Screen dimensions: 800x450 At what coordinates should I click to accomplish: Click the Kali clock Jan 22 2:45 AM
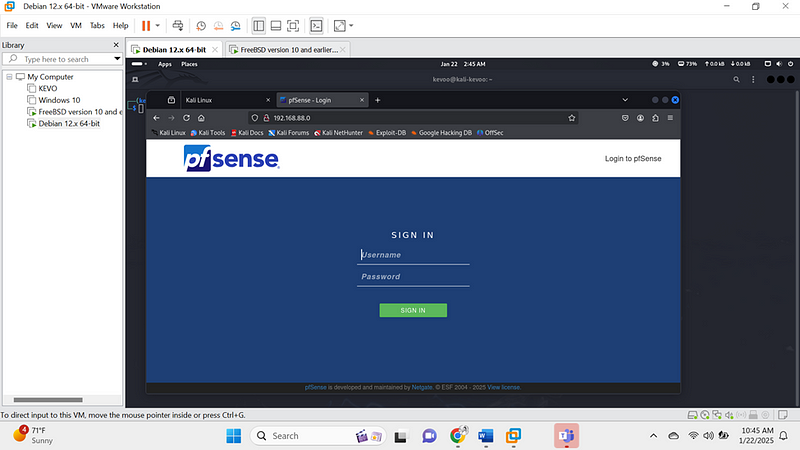tap(463, 64)
